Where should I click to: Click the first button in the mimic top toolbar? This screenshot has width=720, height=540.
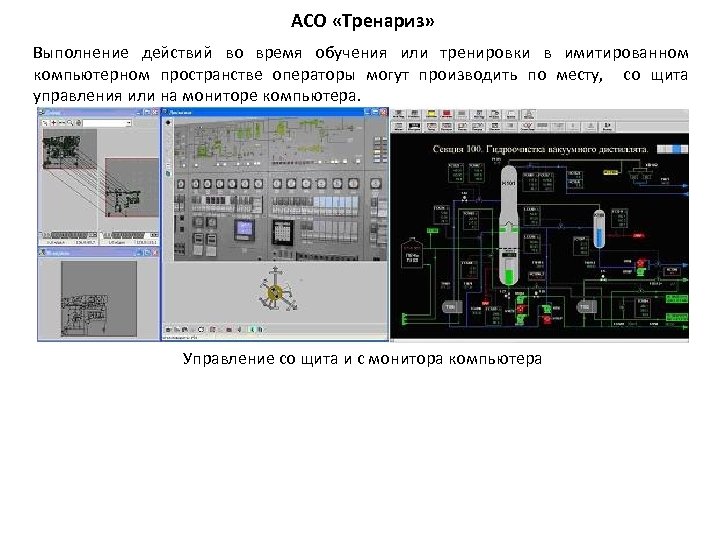click(x=399, y=114)
